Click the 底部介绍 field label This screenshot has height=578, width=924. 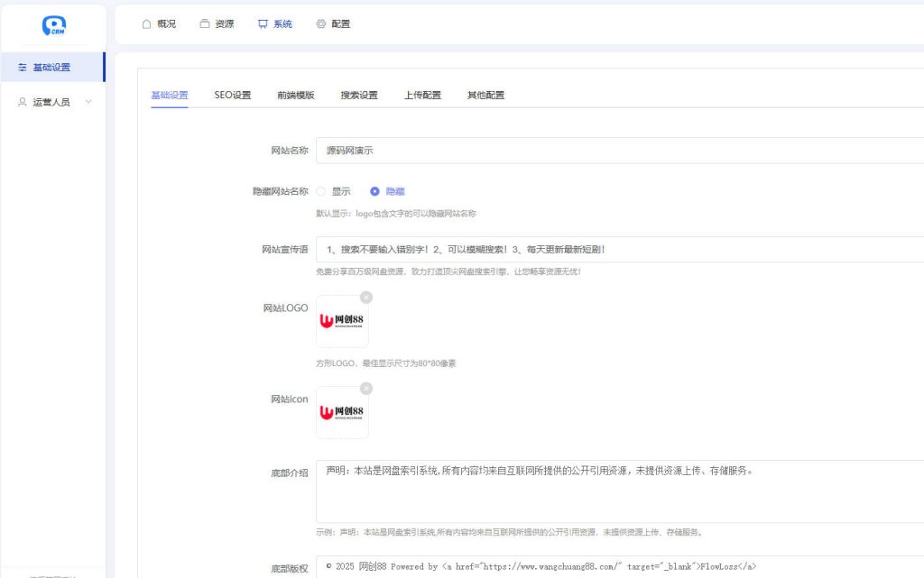click(x=290, y=473)
